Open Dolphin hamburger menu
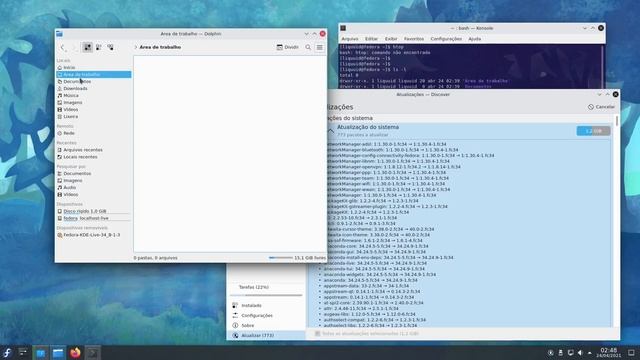The width and height of the screenshot is (640, 360). pyautogui.click(x=320, y=47)
